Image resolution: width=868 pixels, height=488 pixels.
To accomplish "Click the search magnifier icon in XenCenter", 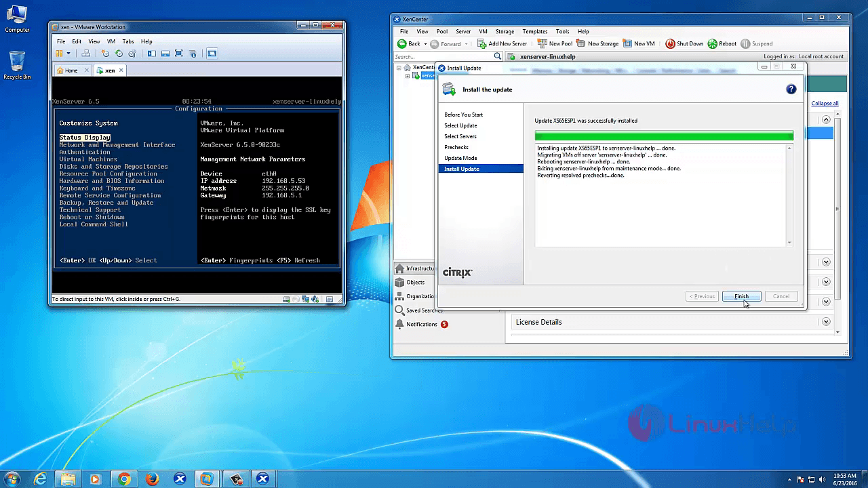I will click(498, 57).
